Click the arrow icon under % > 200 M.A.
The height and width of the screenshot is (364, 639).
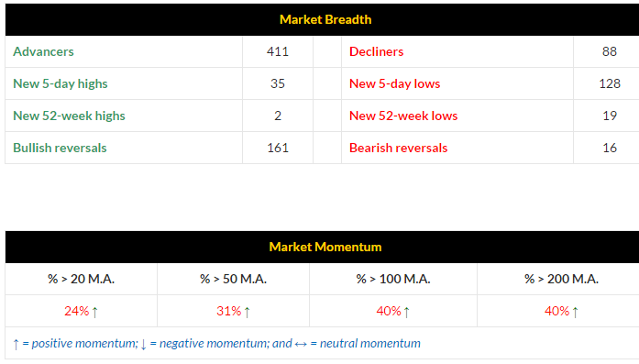pos(575,312)
